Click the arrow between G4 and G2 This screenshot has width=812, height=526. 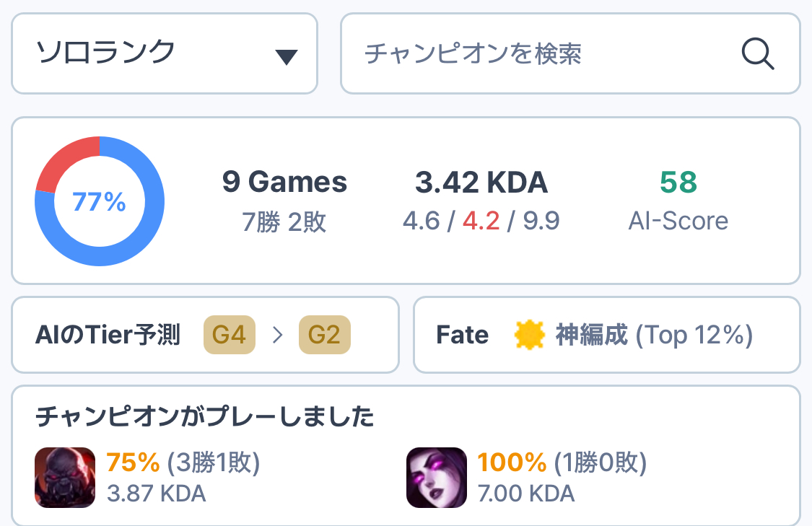[277, 336]
